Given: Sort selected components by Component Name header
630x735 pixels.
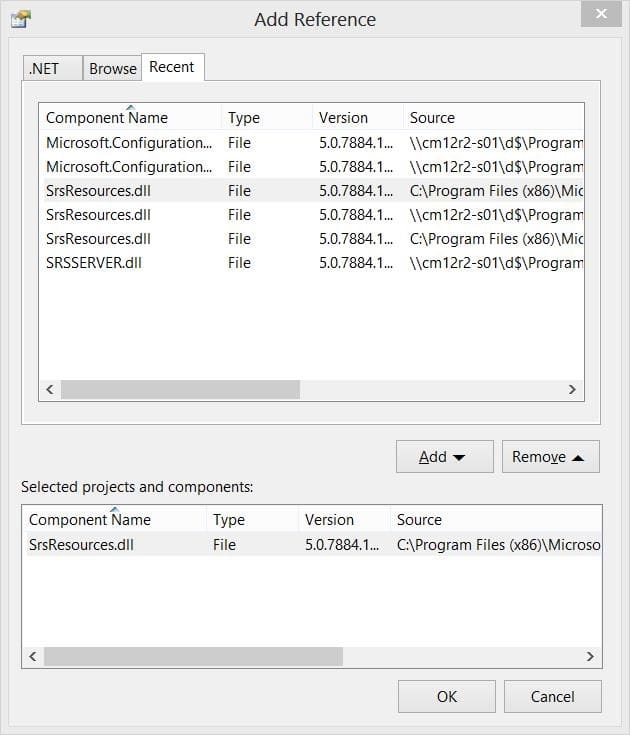Looking at the screenshot, I should (x=114, y=520).
